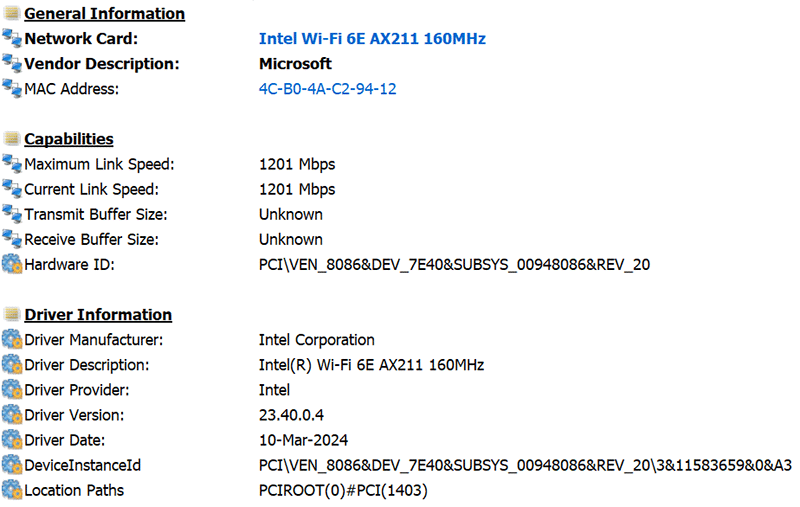Click the Maximum Link Speed row icon
This screenshot has width=800, height=507.
(11, 164)
